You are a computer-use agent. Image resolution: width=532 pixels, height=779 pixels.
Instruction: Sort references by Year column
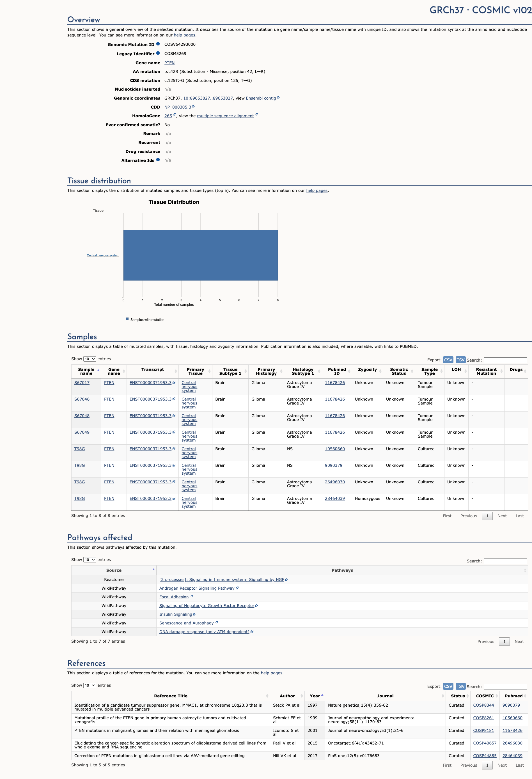315,696
